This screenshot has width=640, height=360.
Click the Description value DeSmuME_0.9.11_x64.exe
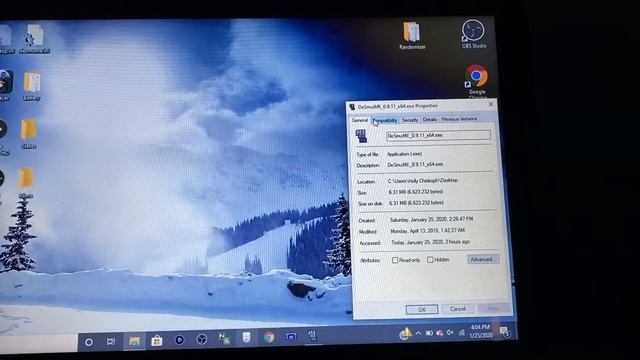tap(415, 164)
